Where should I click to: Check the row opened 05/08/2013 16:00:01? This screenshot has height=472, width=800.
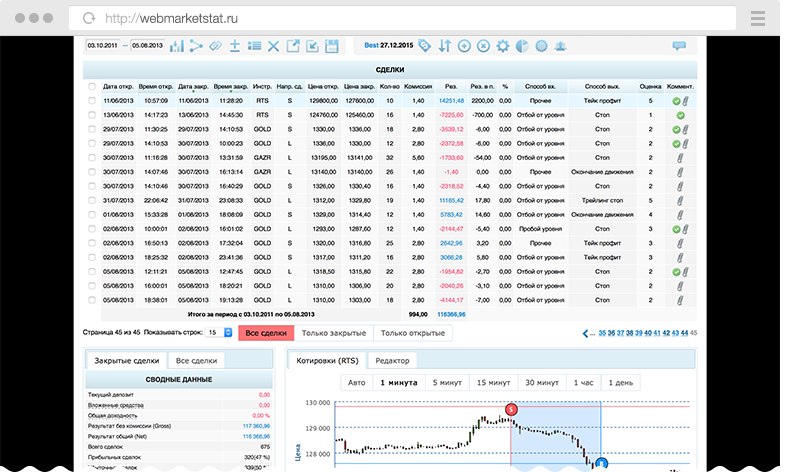pyautogui.click(x=92, y=286)
